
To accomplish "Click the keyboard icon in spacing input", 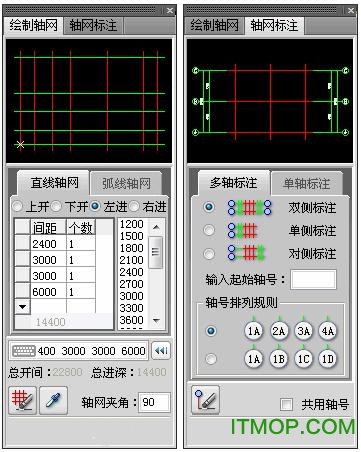I will coord(24,351).
